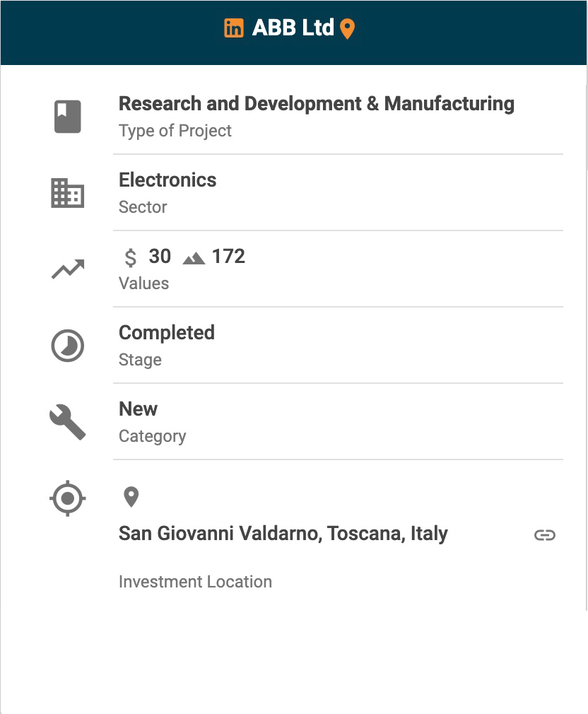Click the Type of Project book icon
This screenshot has height=714, width=588.
pos(68,117)
